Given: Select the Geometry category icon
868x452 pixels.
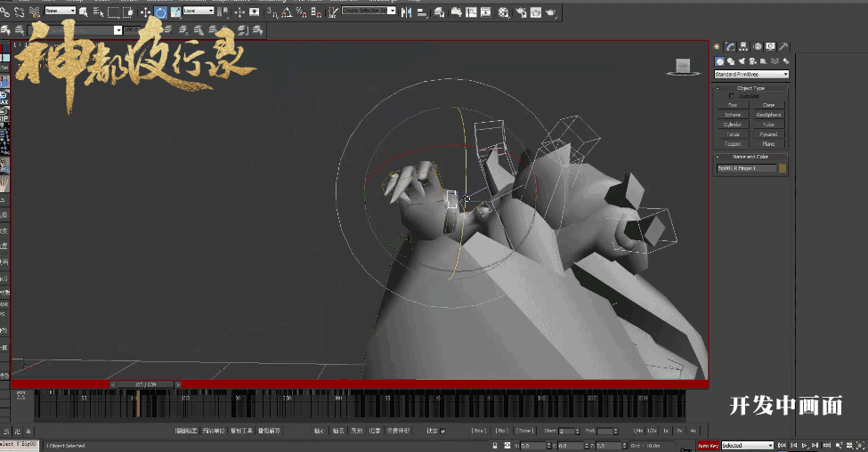Looking at the screenshot, I should [x=719, y=61].
